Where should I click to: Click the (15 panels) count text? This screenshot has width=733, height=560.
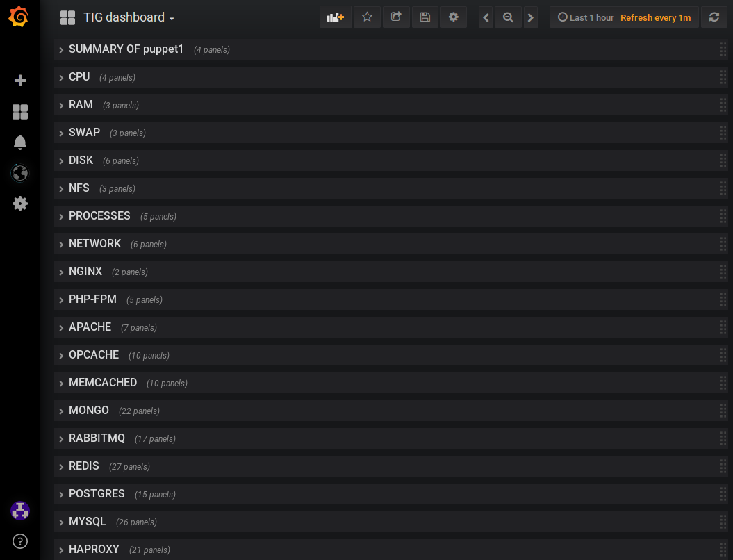click(x=155, y=495)
